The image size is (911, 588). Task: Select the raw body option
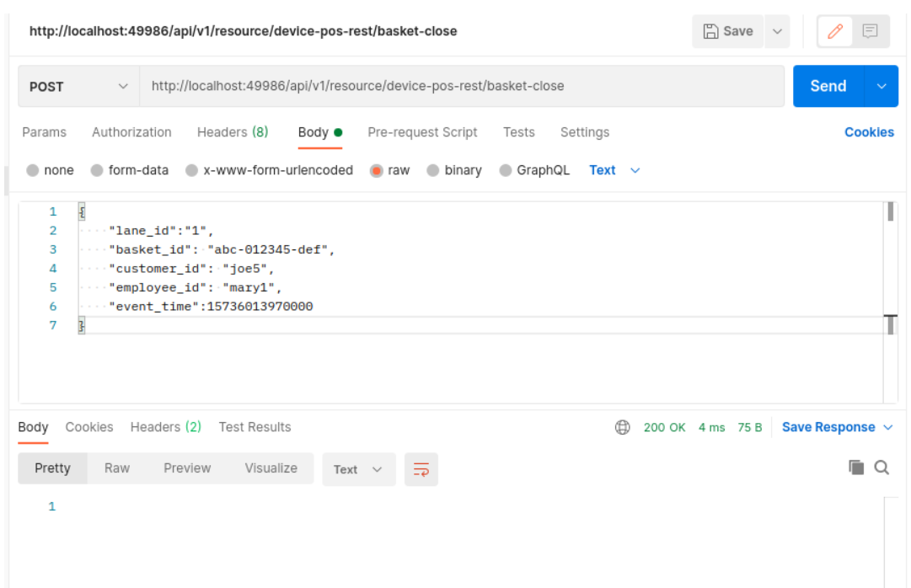pyautogui.click(x=390, y=170)
